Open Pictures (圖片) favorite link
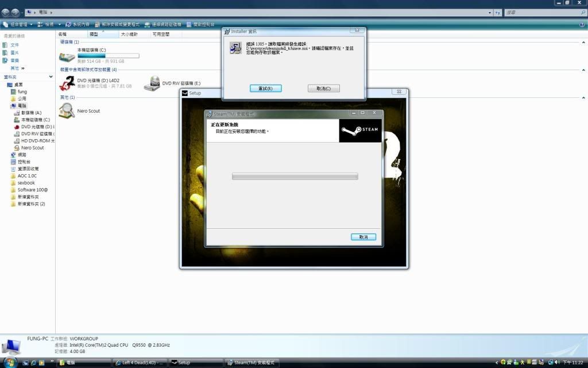This screenshot has height=368, width=588. pos(14,53)
